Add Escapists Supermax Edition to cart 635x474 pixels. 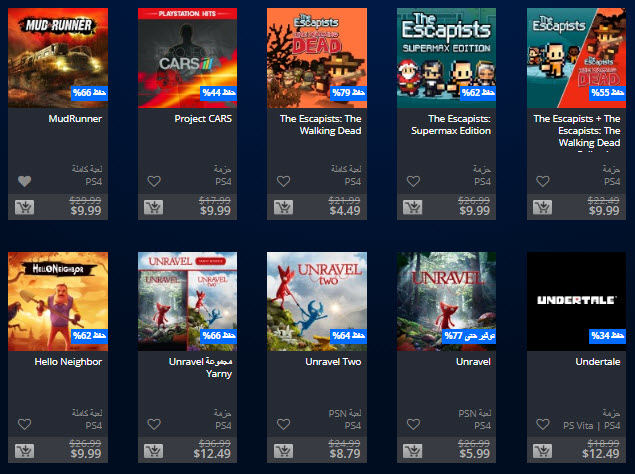click(413, 207)
